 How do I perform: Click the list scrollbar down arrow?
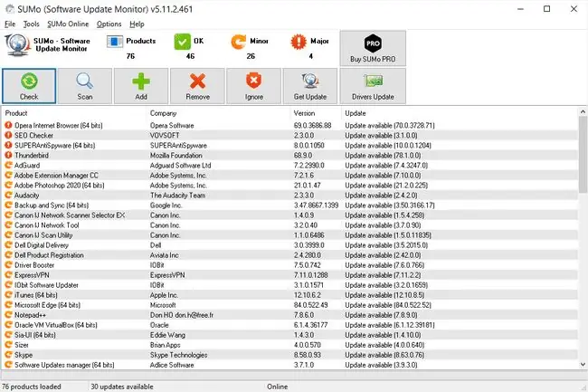pyautogui.click(x=583, y=364)
